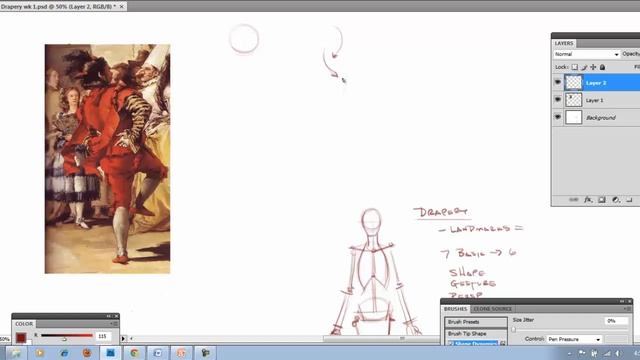Switch to the Clone Source tab

pyautogui.click(x=492, y=309)
